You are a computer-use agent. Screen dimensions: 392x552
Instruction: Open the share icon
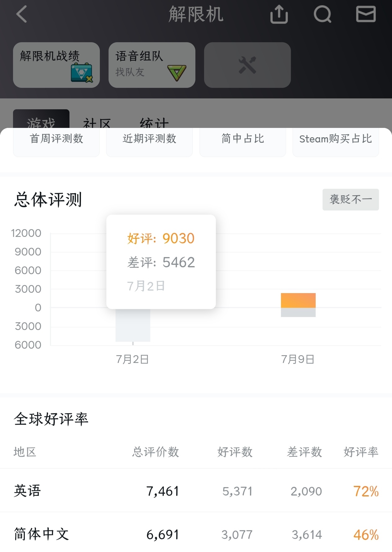279,14
